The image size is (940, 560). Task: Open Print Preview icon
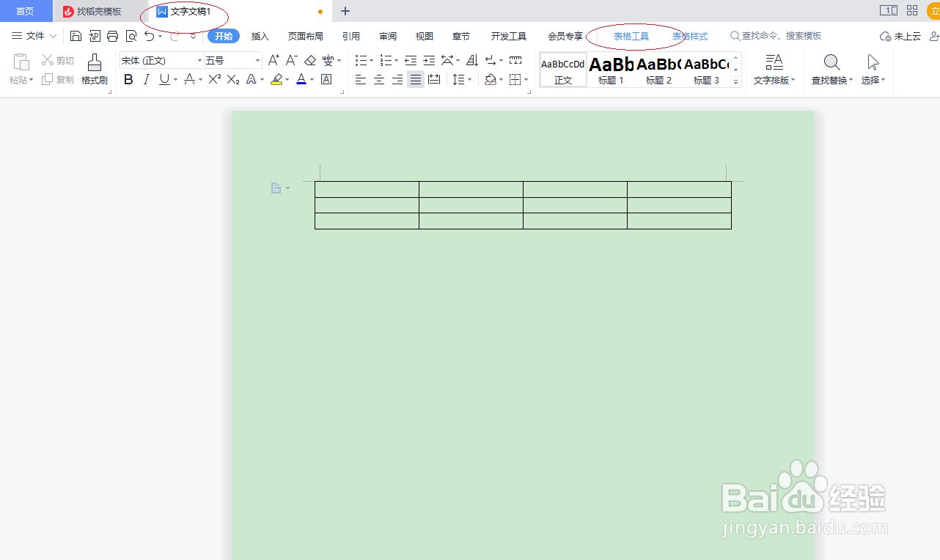tap(131, 36)
